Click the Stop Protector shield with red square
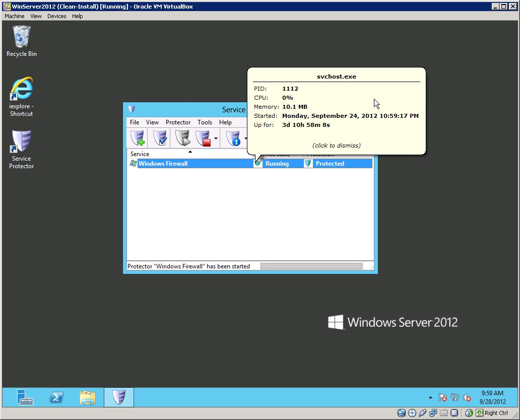This screenshot has width=520, height=420. point(203,138)
